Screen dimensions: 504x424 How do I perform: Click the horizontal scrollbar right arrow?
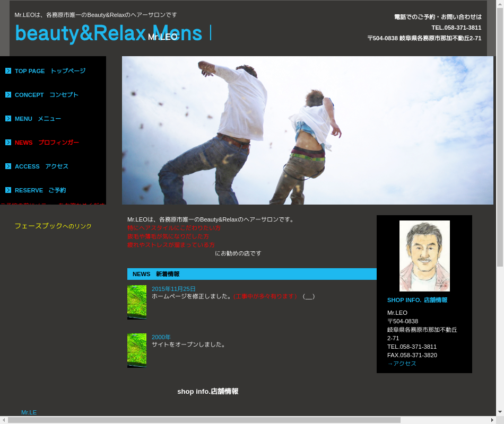pos(492,420)
